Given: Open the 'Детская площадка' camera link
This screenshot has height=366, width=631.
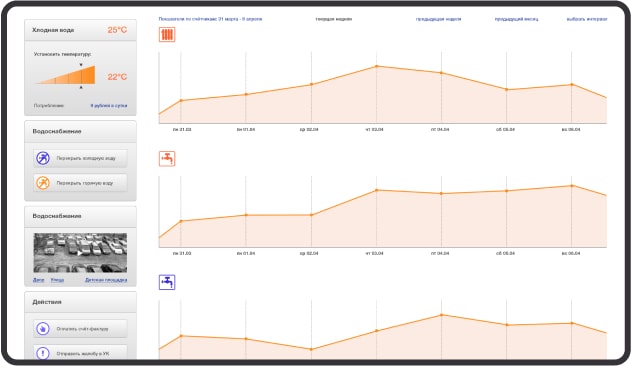Looking at the screenshot, I should 106,280.
